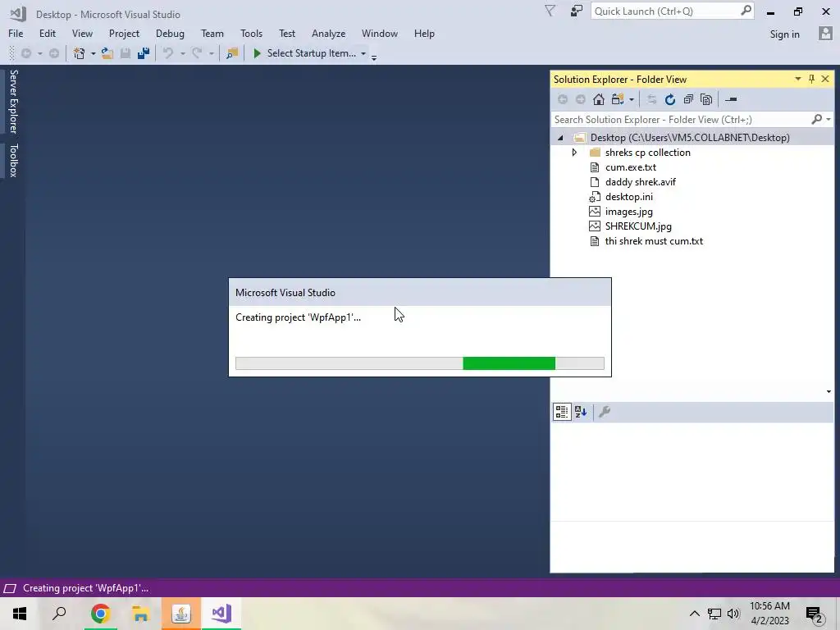Image resolution: width=840 pixels, height=630 pixels.
Task: Click Solution Explorer Home icon
Action: point(598,99)
